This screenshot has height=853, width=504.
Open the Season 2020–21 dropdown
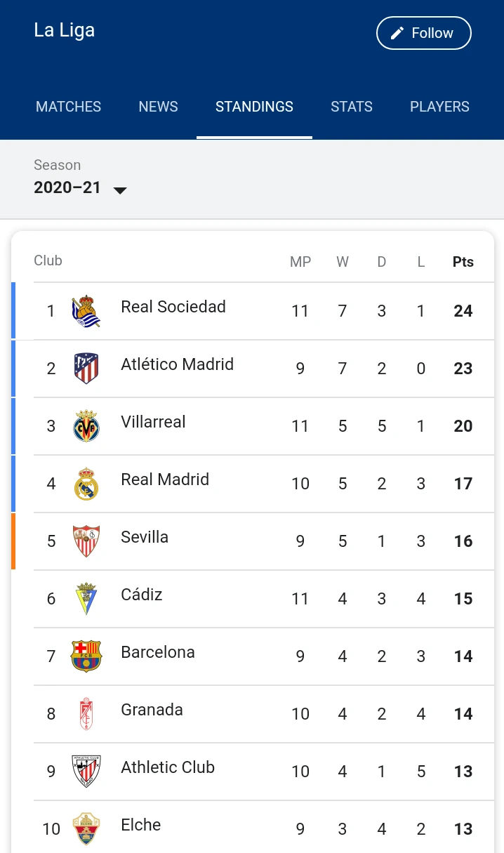point(81,188)
